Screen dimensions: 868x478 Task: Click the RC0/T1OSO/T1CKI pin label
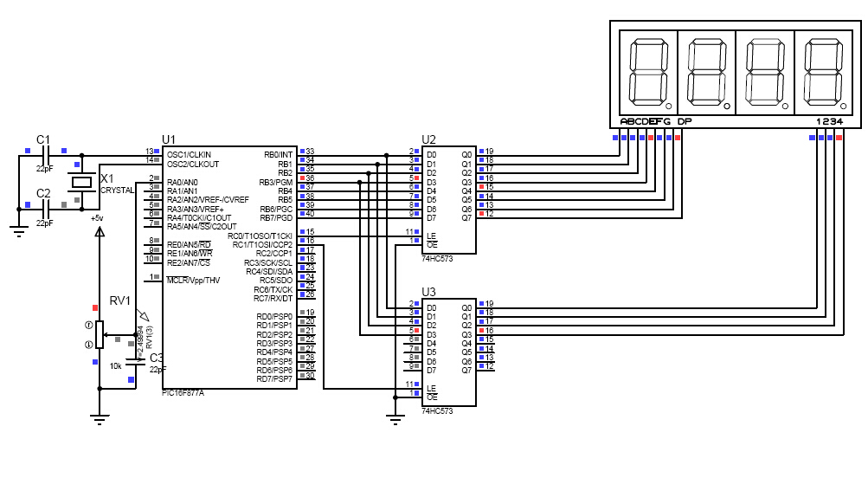point(260,236)
